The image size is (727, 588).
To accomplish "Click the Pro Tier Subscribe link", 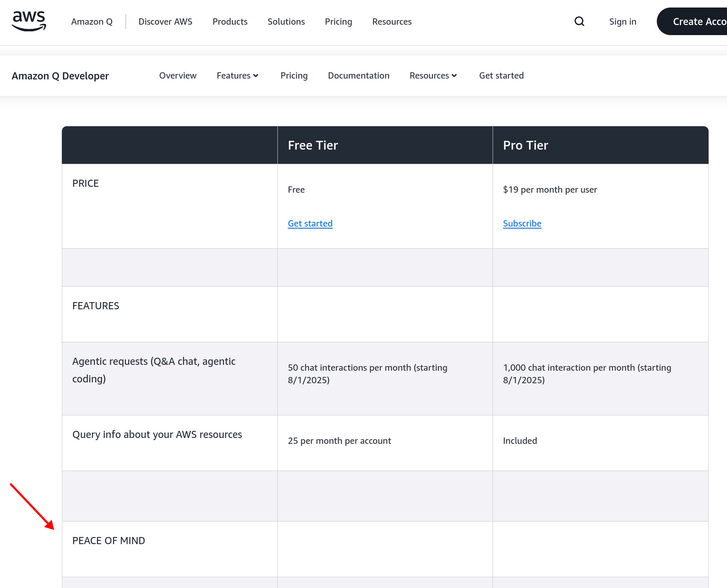I will coord(522,224).
